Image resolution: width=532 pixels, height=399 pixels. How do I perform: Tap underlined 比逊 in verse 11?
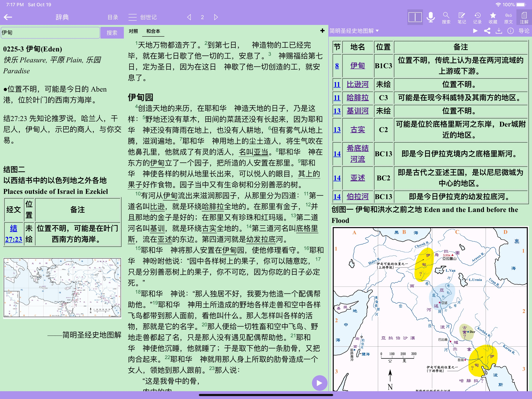[x=157, y=207]
